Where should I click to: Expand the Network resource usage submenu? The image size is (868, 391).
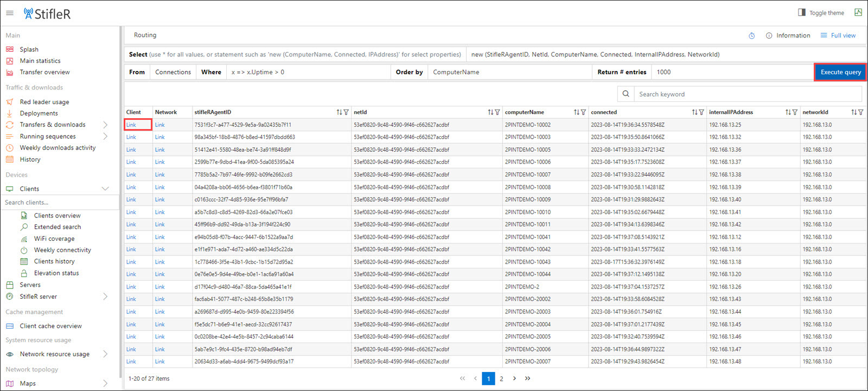(x=105, y=354)
